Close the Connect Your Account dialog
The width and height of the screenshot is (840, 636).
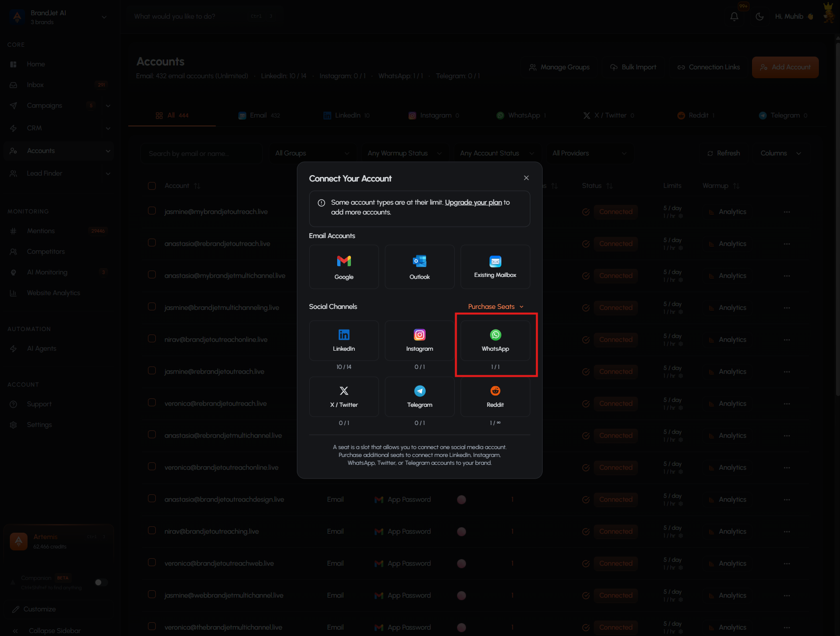coord(526,178)
